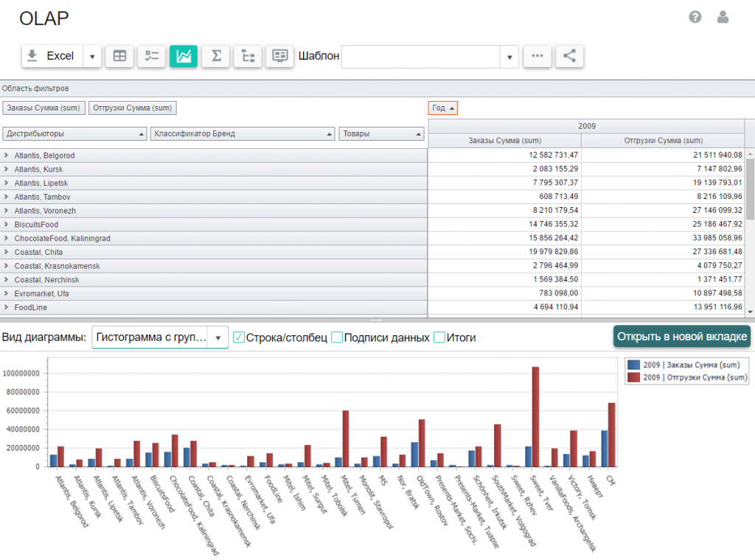
Task: Open the Шаблон template dropdown arrow
Action: [509, 57]
